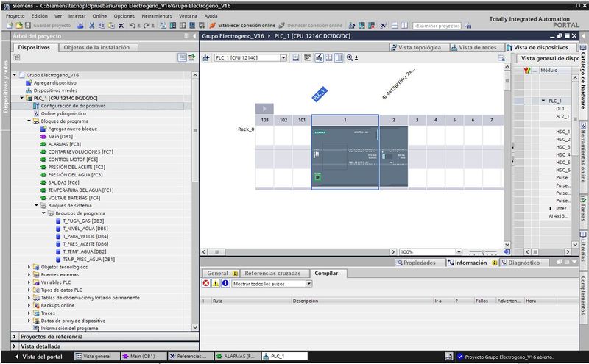589x364 pixels.
Task: Click Online y diagnóstico item
Action: pyautogui.click(x=63, y=113)
